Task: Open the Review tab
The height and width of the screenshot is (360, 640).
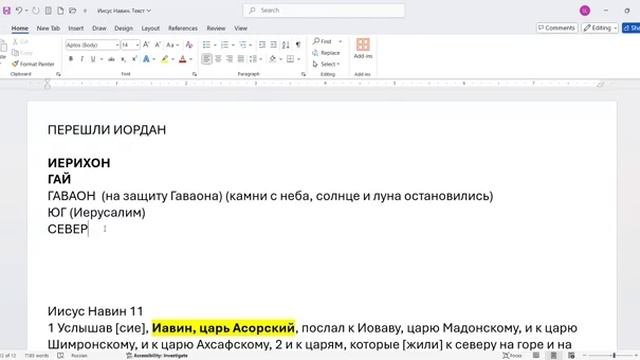Action: point(216,28)
